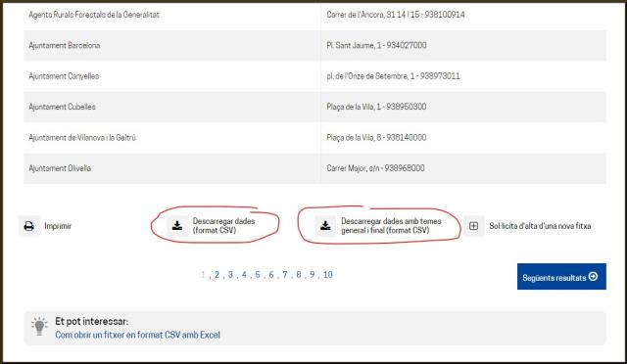Click Sol·licita d'alta d'una nova fitxa
The width and height of the screenshot is (627, 364).
(540, 226)
